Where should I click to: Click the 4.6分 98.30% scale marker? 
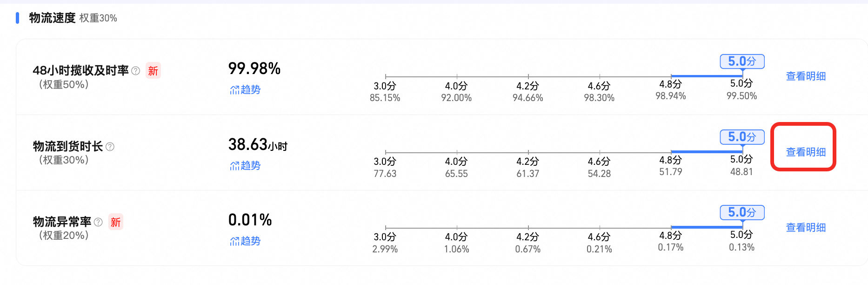[599, 92]
